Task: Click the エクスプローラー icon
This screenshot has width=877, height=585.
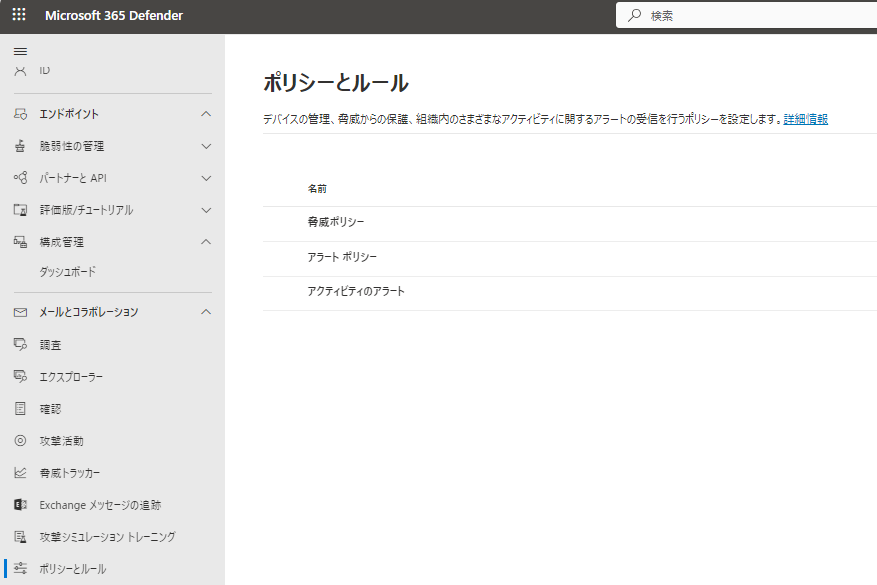Action: [x=20, y=376]
